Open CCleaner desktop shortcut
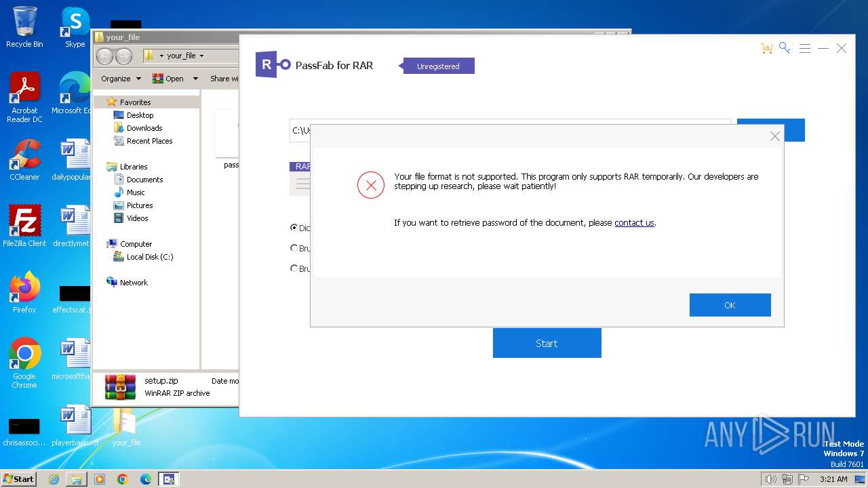Screen dimensions: 868x488 click(x=24, y=160)
